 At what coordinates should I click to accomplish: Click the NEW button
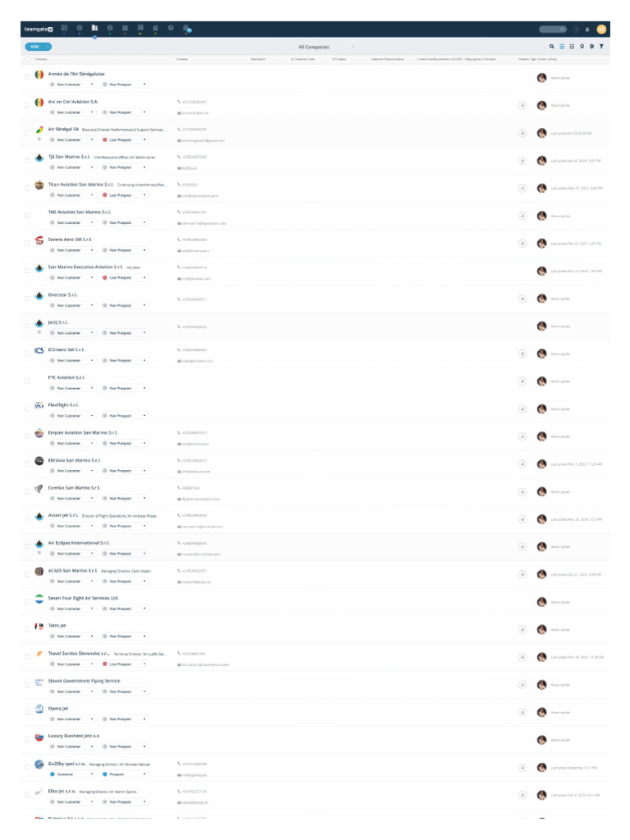point(38,47)
